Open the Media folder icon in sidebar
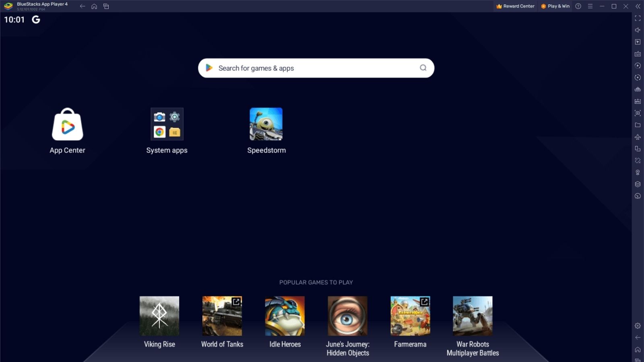Image resolution: width=644 pixels, height=362 pixels. click(x=638, y=125)
